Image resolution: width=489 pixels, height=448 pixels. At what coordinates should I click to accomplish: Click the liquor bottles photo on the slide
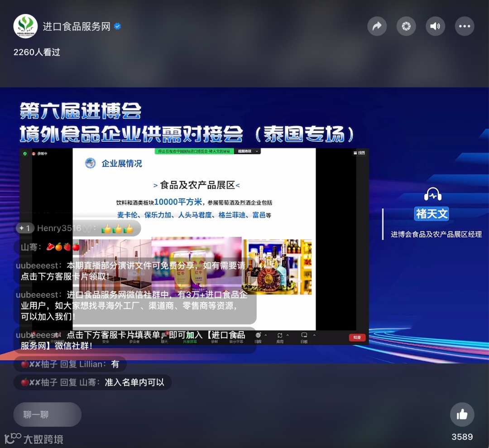pos(277,267)
